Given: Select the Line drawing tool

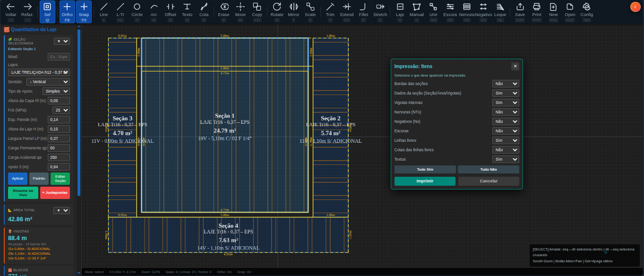Looking at the screenshot, I should click(103, 12).
